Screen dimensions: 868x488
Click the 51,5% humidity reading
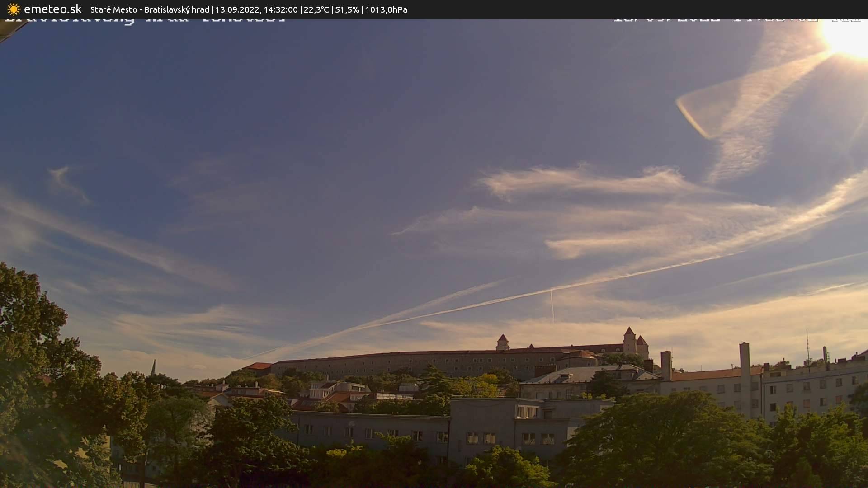click(x=347, y=9)
